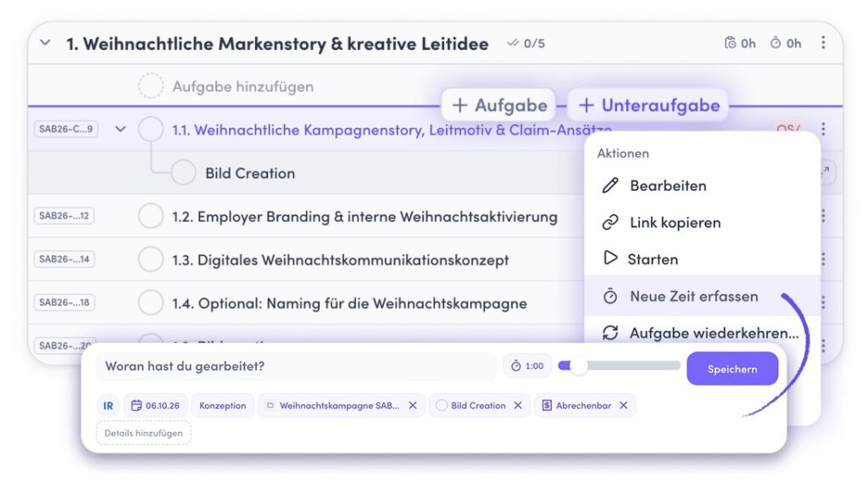Open three-dot menu for task 1.3 row
868x483 pixels.
pyautogui.click(x=823, y=259)
